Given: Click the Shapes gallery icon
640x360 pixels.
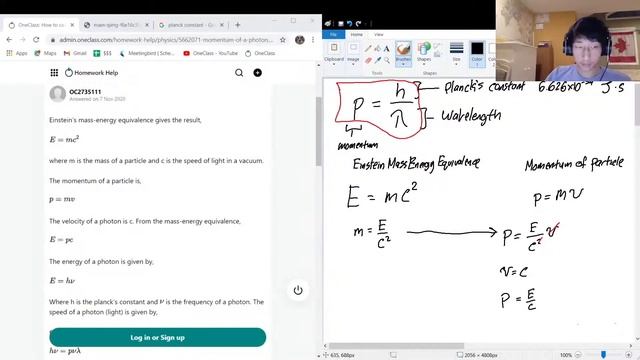Looking at the screenshot, I should [x=424, y=49].
